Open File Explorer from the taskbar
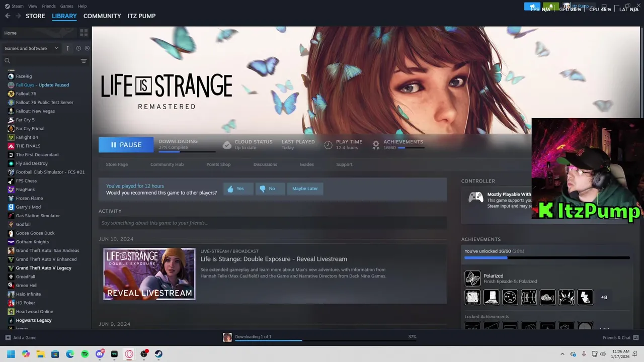Viewport: 644px width, 362px height. coord(40,354)
